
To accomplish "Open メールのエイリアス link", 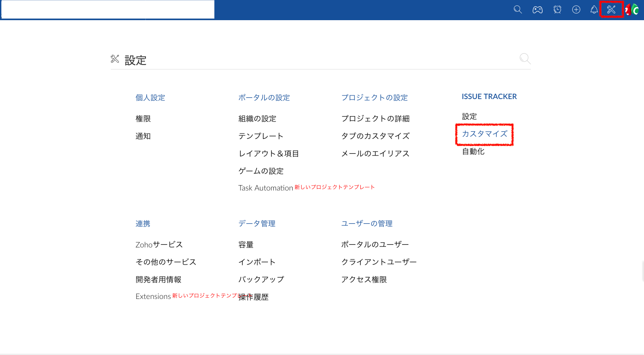I will click(375, 154).
